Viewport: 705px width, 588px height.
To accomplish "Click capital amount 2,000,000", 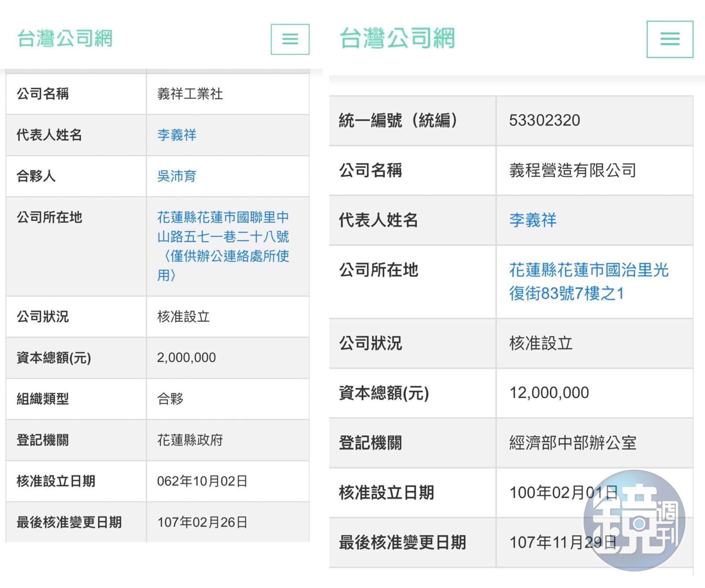I will tap(186, 357).
